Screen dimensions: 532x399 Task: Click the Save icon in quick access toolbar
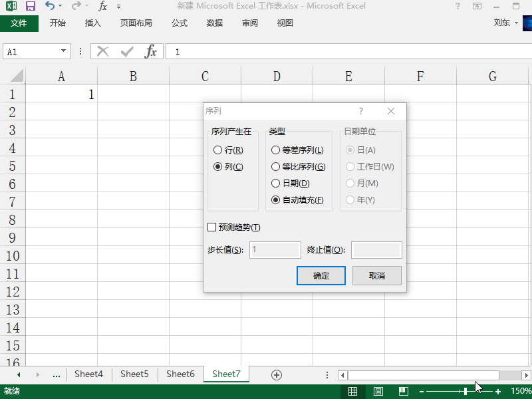click(x=31, y=6)
